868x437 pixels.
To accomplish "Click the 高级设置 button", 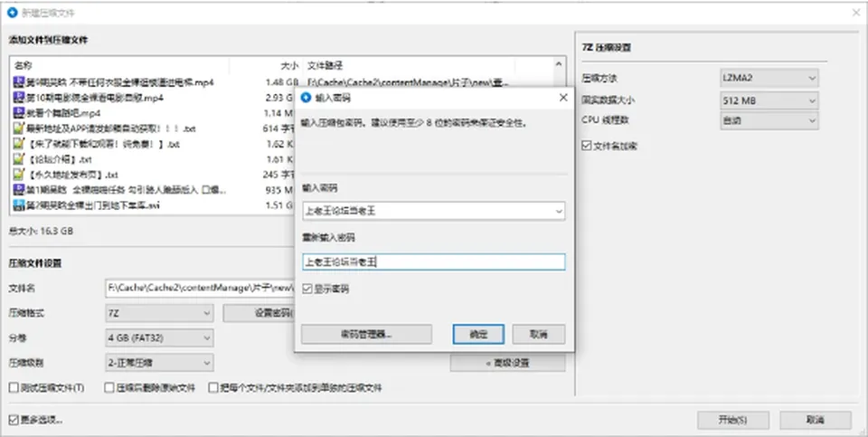I will [507, 363].
